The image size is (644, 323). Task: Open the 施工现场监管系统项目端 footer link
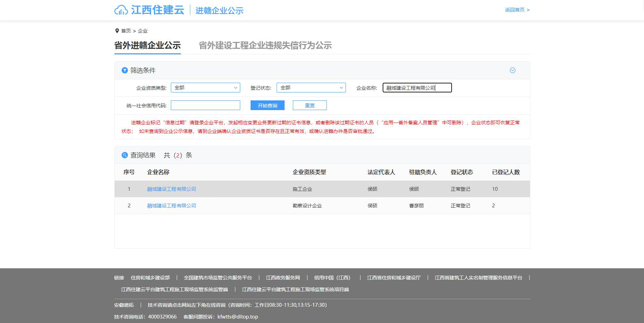[x=295, y=289]
